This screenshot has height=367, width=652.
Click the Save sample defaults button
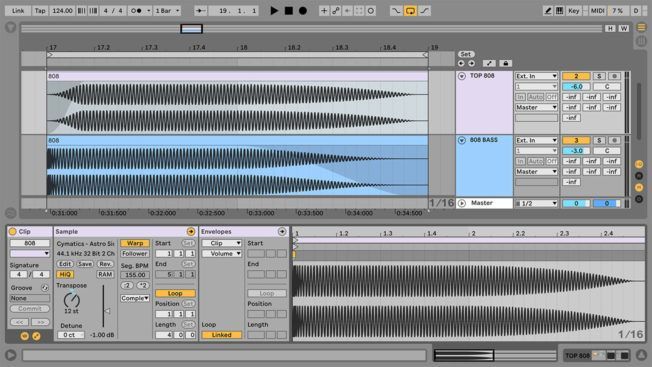pyautogui.click(x=85, y=264)
